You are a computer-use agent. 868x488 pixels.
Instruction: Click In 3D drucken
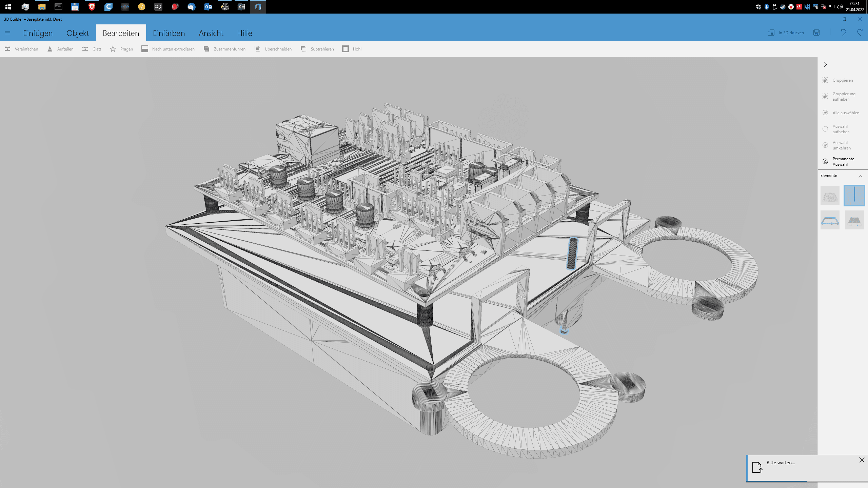coord(786,33)
